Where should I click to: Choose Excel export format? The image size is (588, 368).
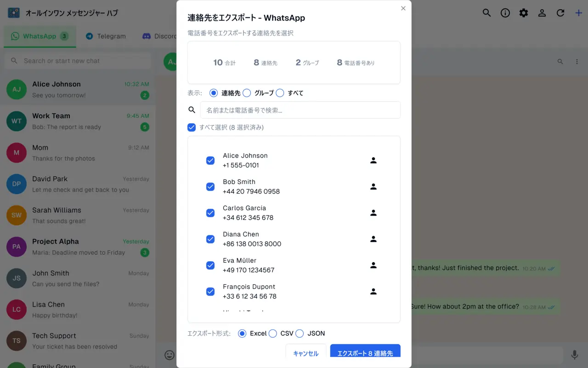click(242, 333)
